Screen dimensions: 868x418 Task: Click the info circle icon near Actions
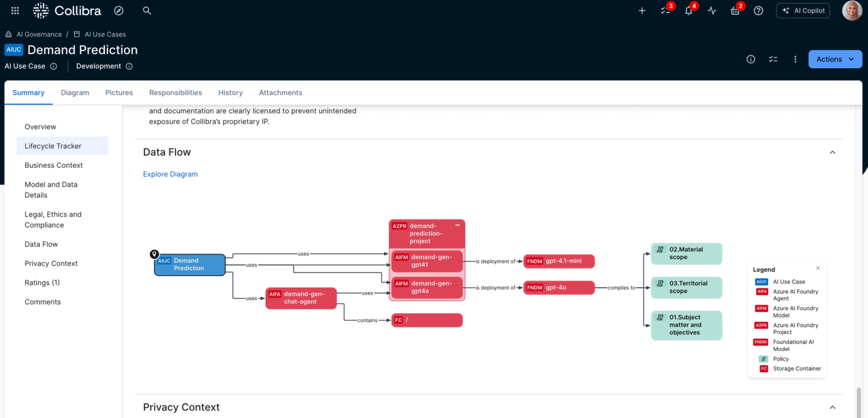coord(750,59)
